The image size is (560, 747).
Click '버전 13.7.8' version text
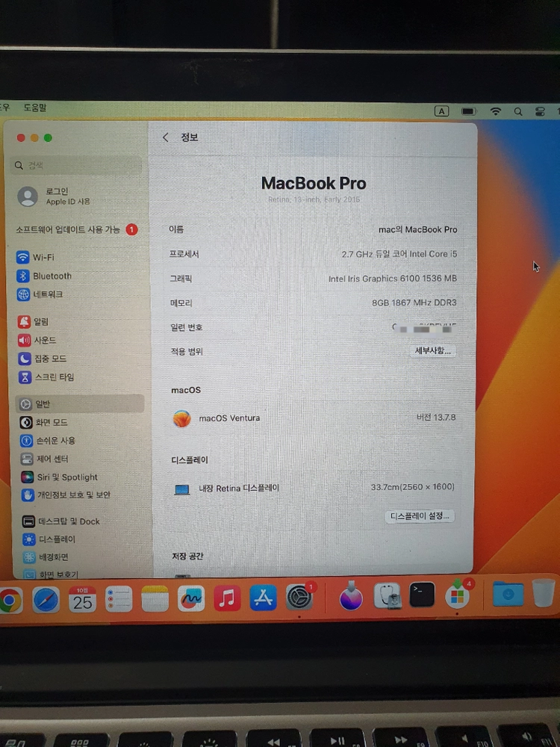436,418
